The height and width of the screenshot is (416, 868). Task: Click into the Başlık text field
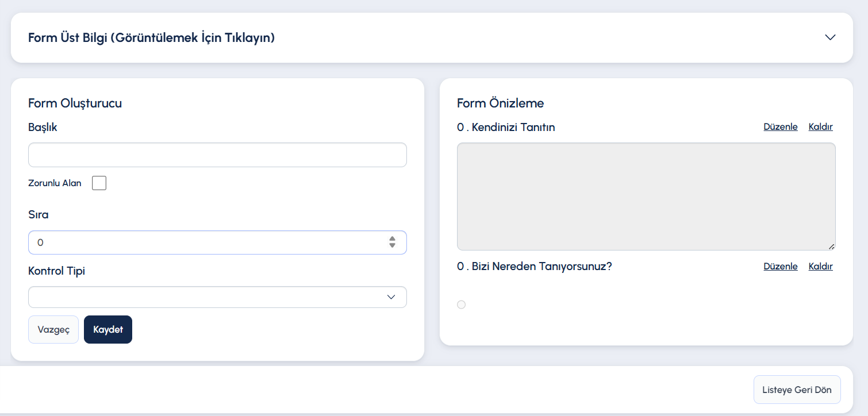pyautogui.click(x=217, y=155)
